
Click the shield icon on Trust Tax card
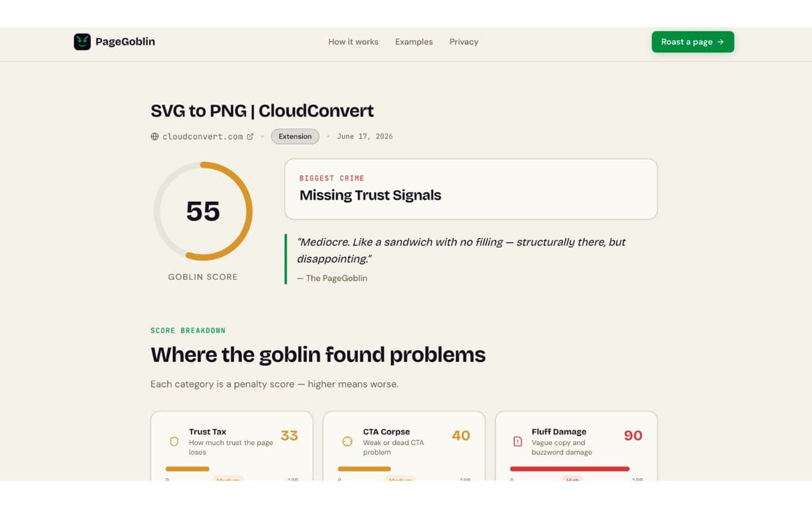point(174,441)
